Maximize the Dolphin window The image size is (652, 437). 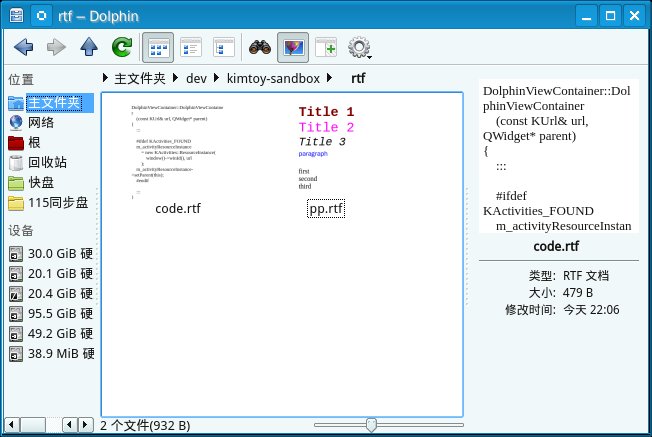(x=610, y=16)
